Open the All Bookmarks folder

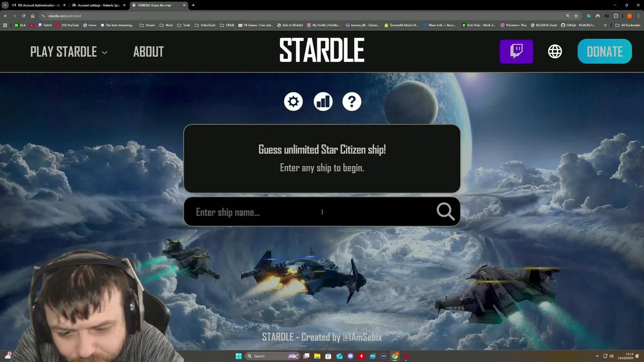tap(627, 25)
